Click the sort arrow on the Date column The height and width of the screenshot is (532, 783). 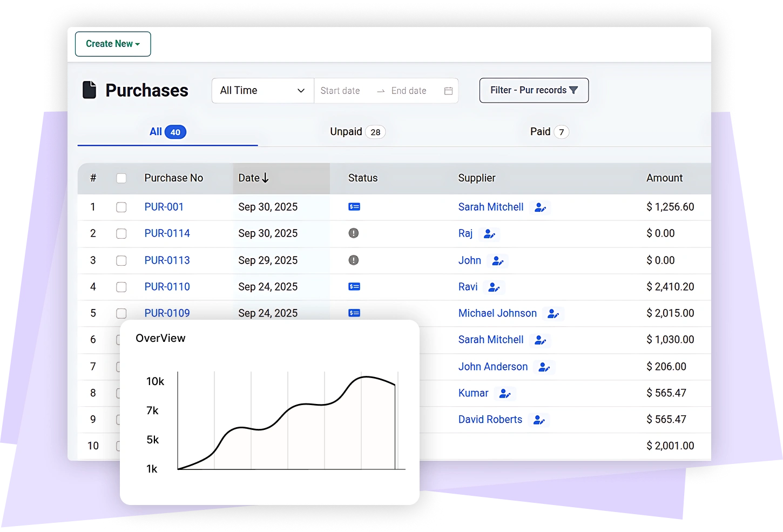pos(266,178)
